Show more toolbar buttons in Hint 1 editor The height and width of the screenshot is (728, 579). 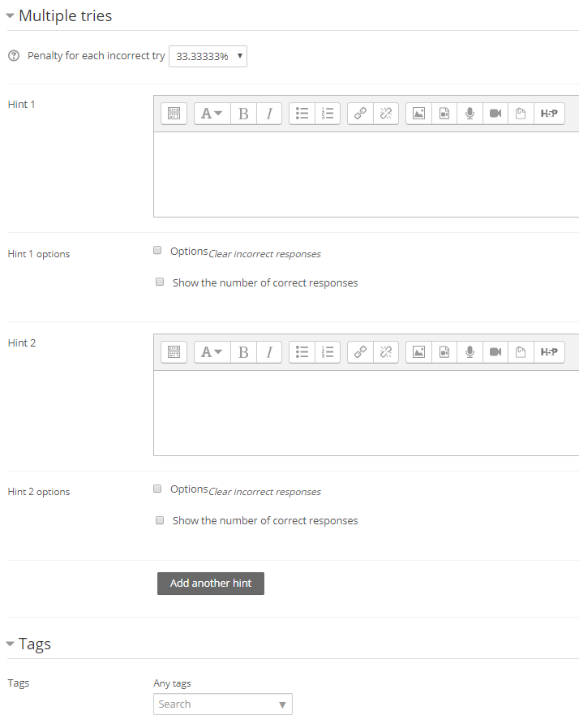click(x=174, y=114)
